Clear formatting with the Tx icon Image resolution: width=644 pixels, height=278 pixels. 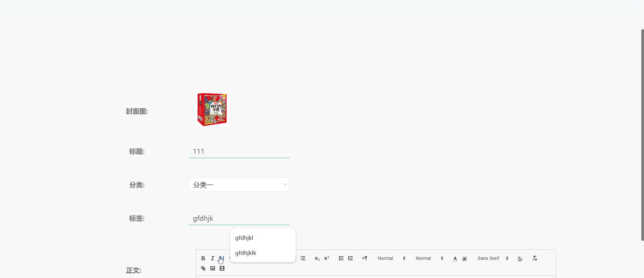(x=535, y=258)
